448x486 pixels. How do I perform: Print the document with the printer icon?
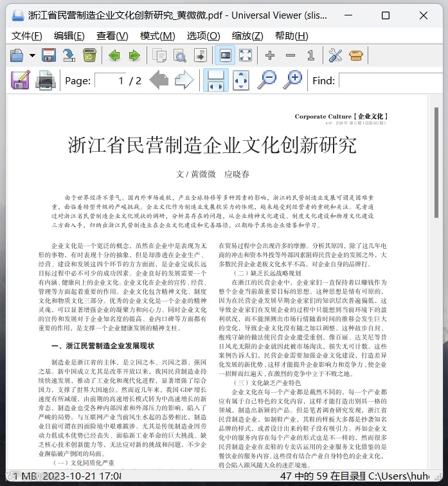[46, 80]
